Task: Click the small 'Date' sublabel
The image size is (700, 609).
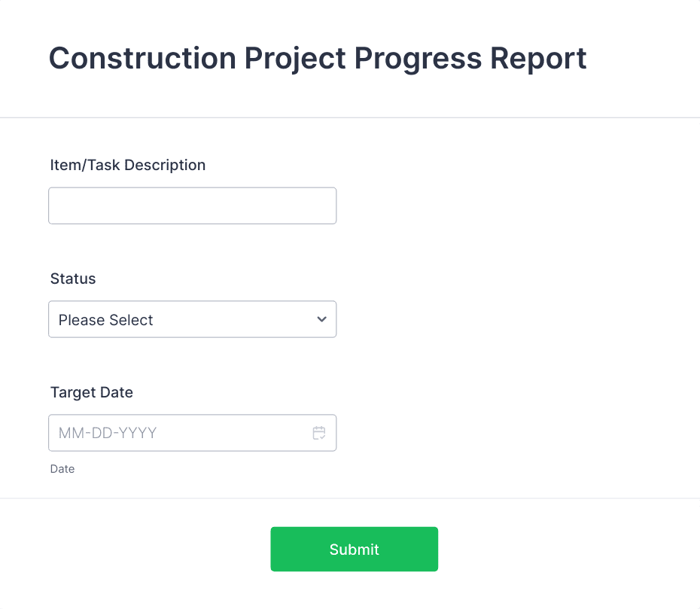Action: [x=62, y=469]
